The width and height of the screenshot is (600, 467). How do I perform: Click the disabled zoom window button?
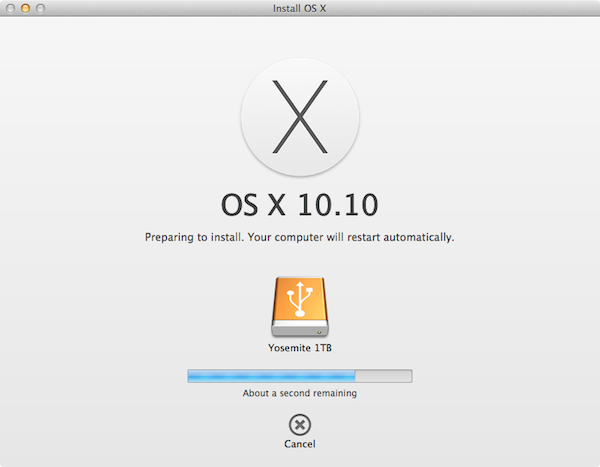coord(40,8)
